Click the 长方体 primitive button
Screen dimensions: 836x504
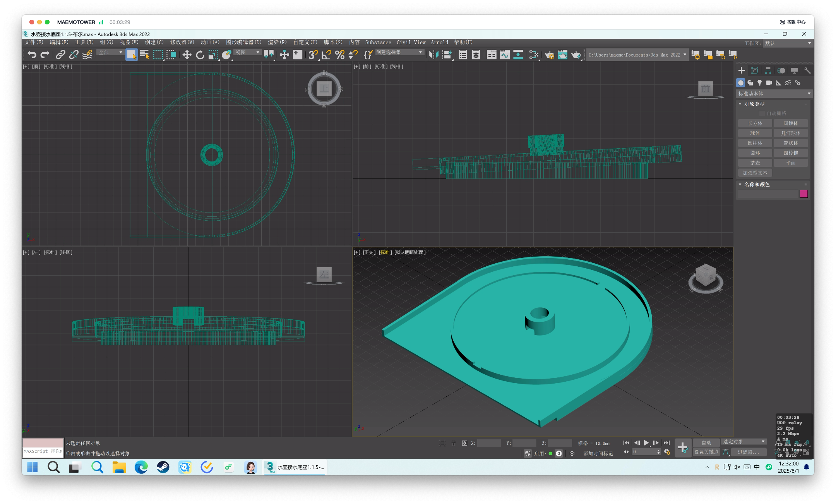[755, 123]
